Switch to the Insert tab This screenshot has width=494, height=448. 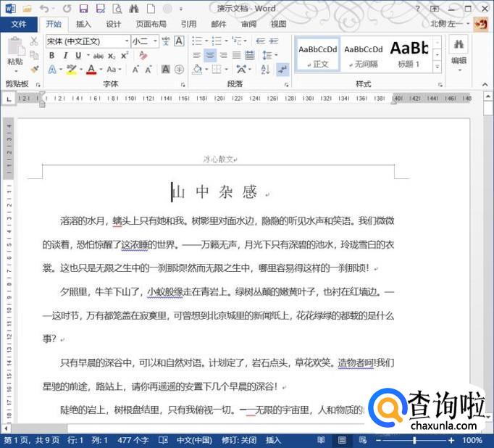tap(83, 24)
